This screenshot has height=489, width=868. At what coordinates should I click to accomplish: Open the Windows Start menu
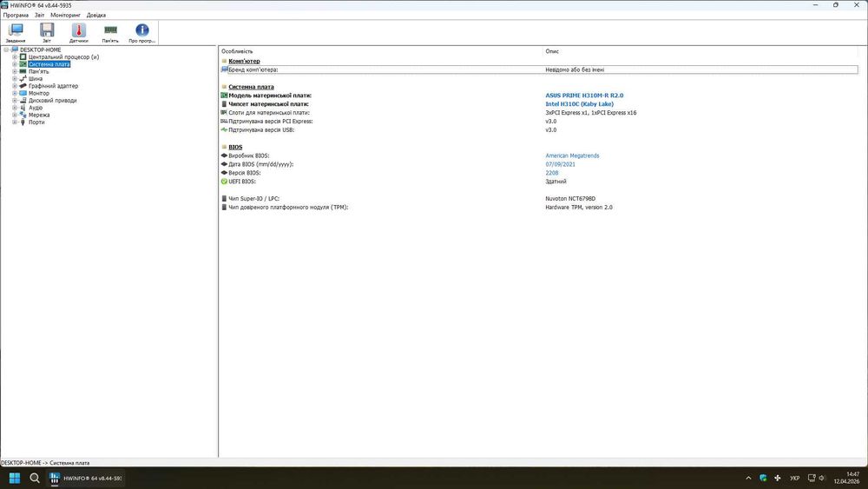point(15,478)
